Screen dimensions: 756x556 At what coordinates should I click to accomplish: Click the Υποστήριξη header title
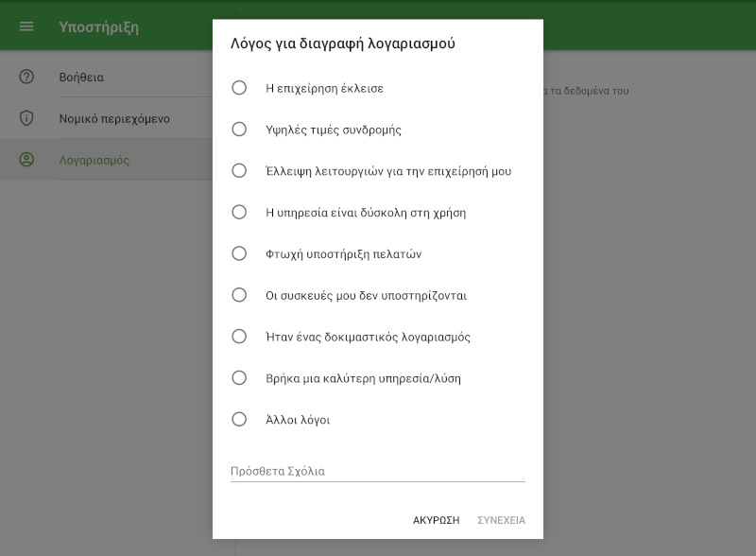pos(99,27)
